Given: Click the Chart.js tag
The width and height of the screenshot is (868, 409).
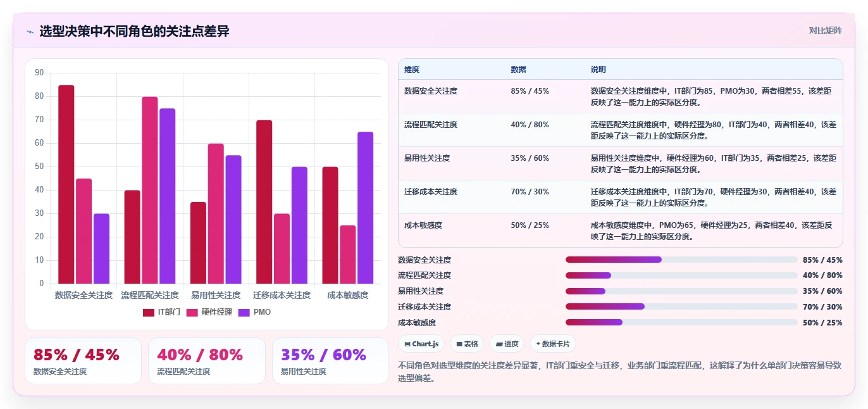Looking at the screenshot, I should [421, 344].
